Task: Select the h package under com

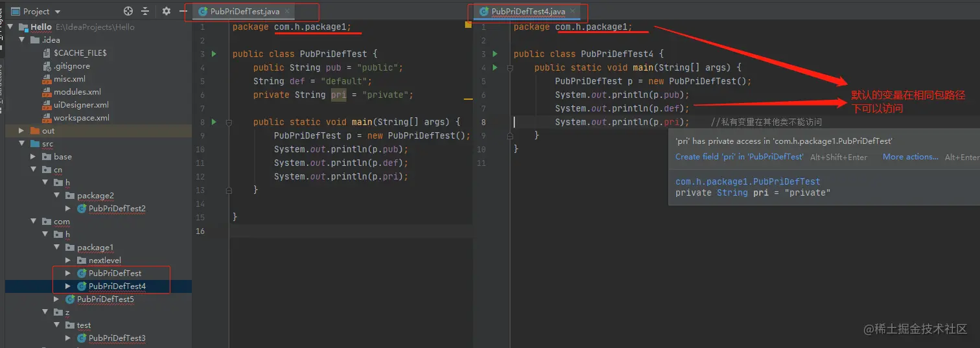Action: (x=67, y=235)
